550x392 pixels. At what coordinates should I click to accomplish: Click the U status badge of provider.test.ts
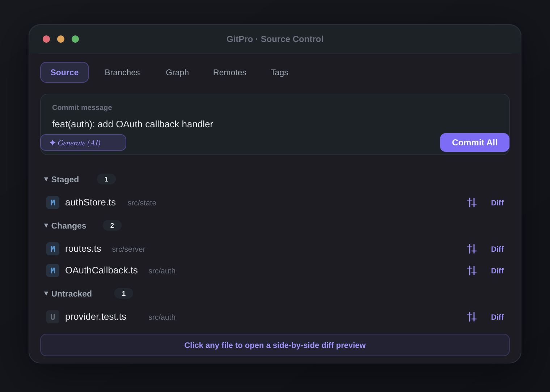coord(53,317)
